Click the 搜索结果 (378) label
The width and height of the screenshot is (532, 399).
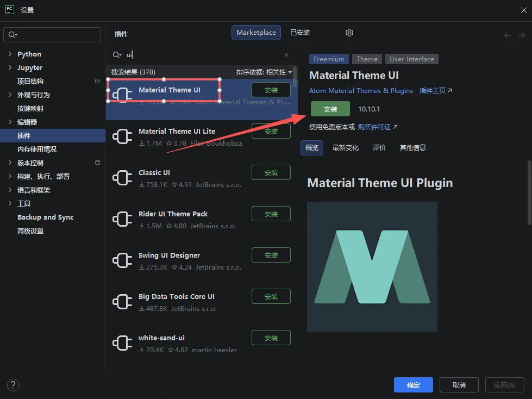click(133, 72)
